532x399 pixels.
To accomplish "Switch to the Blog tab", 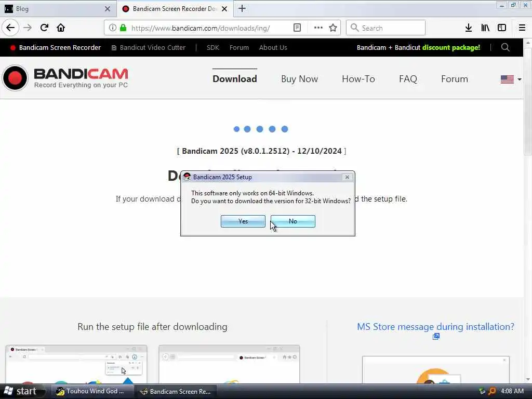I will pos(58,9).
